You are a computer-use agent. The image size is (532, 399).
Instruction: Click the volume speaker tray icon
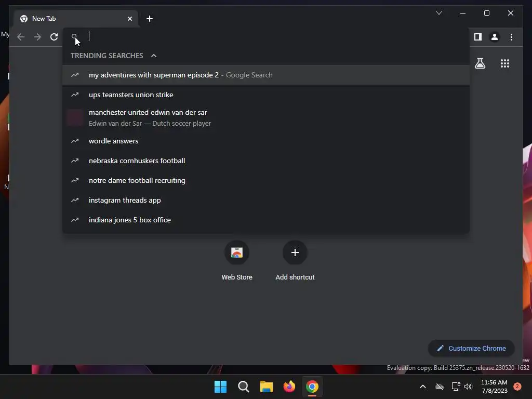click(x=468, y=387)
